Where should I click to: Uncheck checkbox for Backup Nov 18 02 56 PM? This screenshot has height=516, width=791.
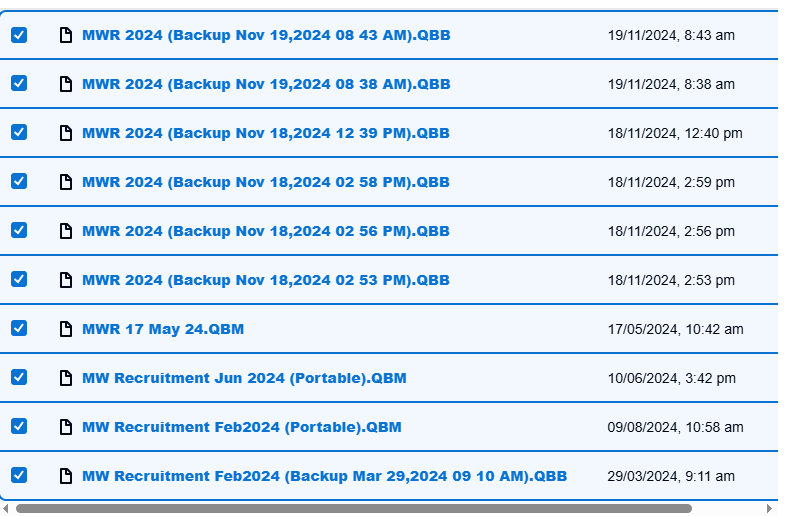click(19, 231)
